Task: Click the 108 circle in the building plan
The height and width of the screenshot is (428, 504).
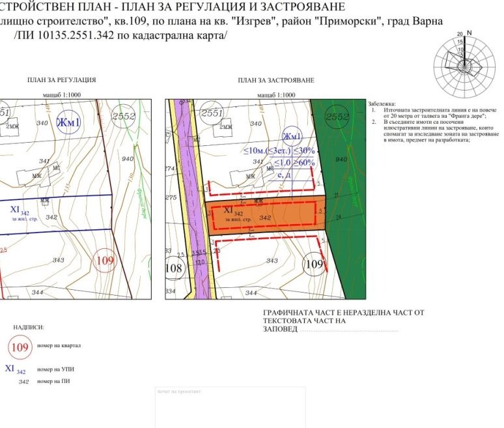Action: (x=174, y=268)
